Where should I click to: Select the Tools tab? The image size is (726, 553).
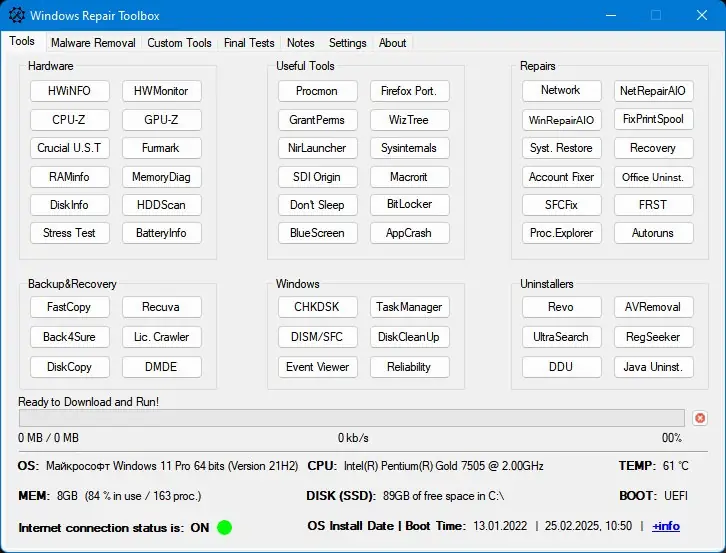click(x=22, y=41)
